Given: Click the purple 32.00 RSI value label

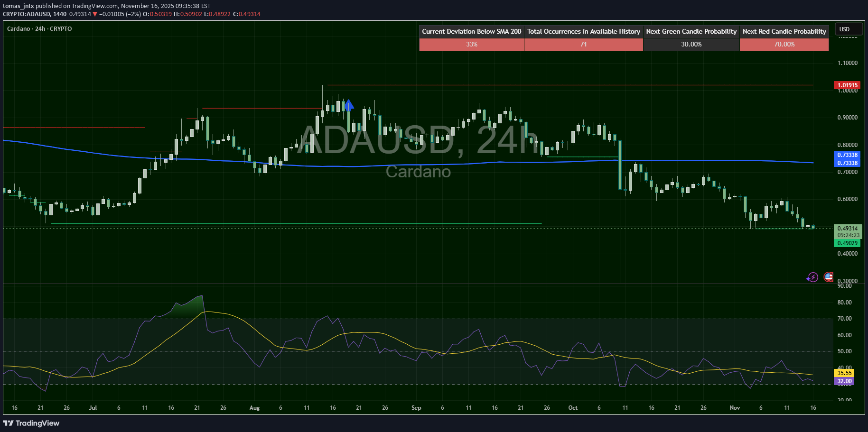Looking at the screenshot, I should pyautogui.click(x=844, y=381).
